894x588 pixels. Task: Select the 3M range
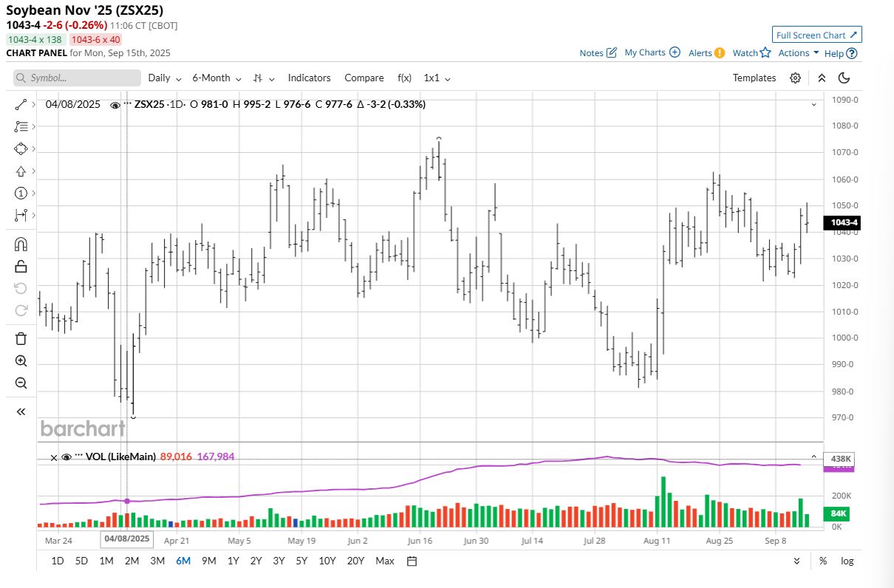(157, 561)
